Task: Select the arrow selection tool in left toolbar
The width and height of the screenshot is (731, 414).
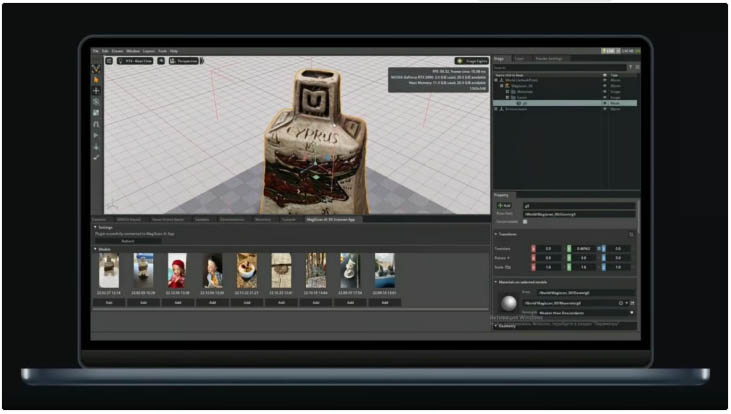Action: 97,80
